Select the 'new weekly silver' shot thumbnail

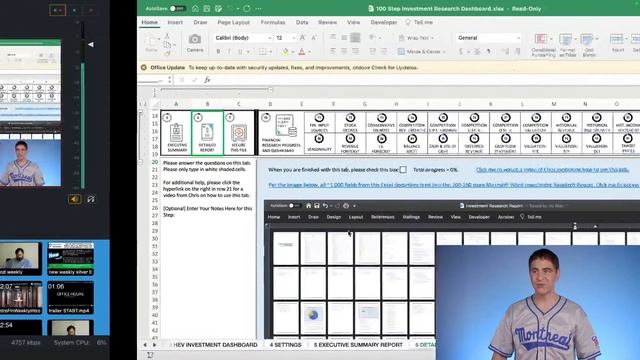[x=70, y=259]
